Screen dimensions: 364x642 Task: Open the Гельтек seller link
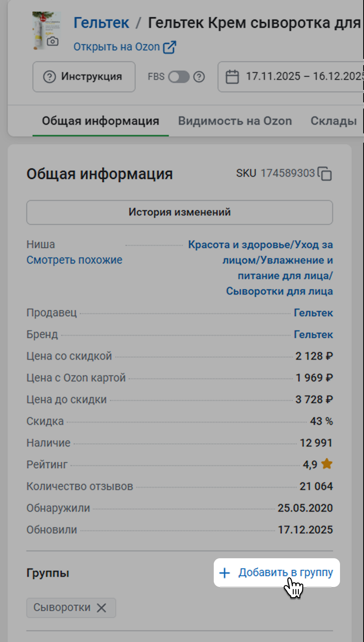313,313
